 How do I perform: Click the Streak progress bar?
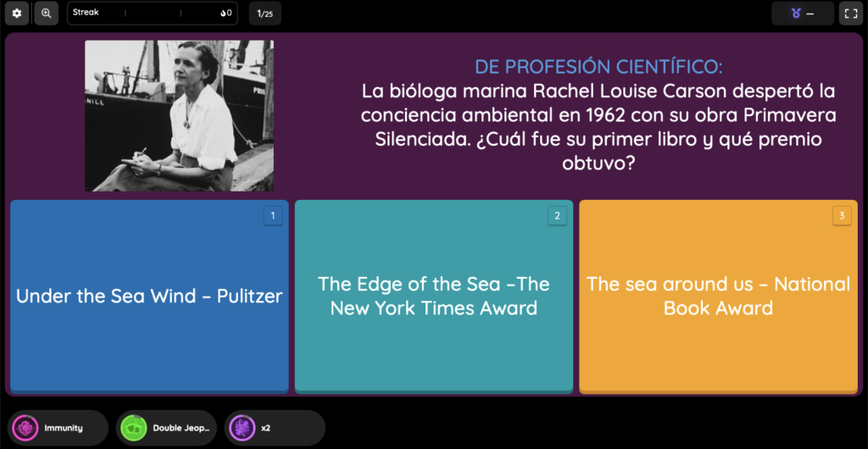point(153,14)
